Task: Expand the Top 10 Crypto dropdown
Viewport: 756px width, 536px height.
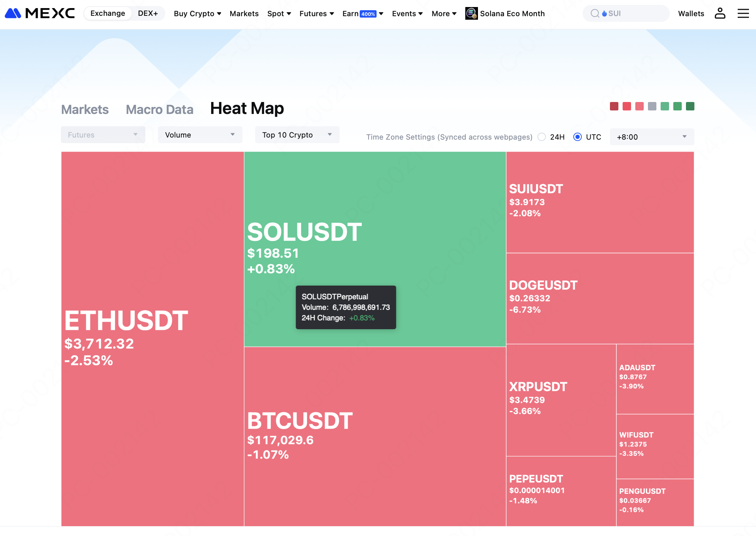Action: [x=297, y=135]
